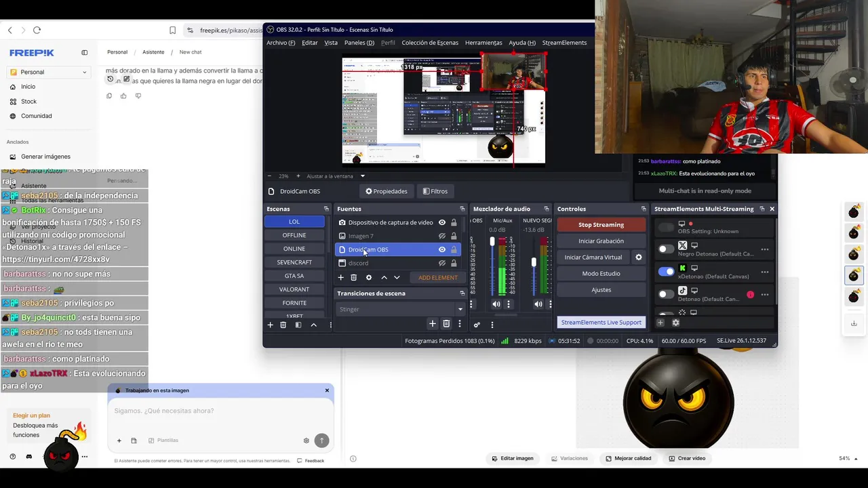Expand Personal workspace dropdown in Freepik

click(84, 72)
